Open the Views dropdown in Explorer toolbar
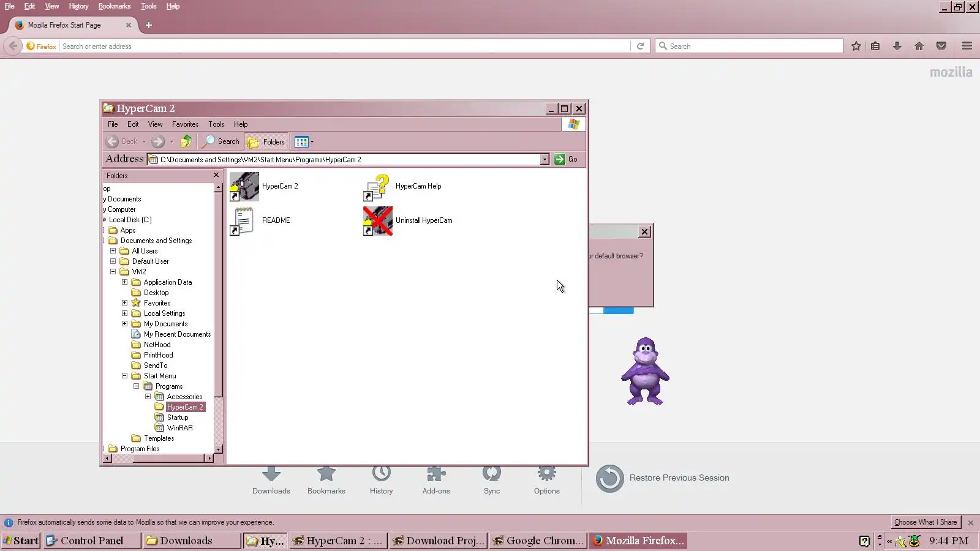Screen dimensions: 980x551 pos(304,142)
